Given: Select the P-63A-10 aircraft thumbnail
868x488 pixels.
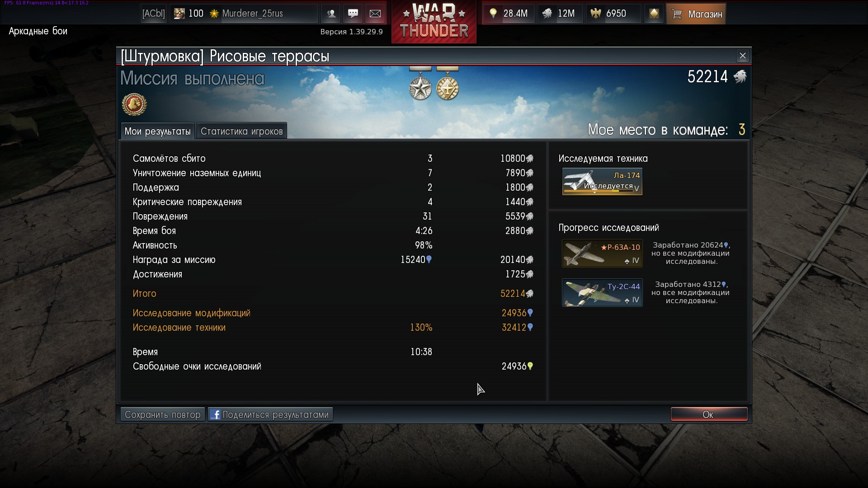Looking at the screenshot, I should click(602, 253).
